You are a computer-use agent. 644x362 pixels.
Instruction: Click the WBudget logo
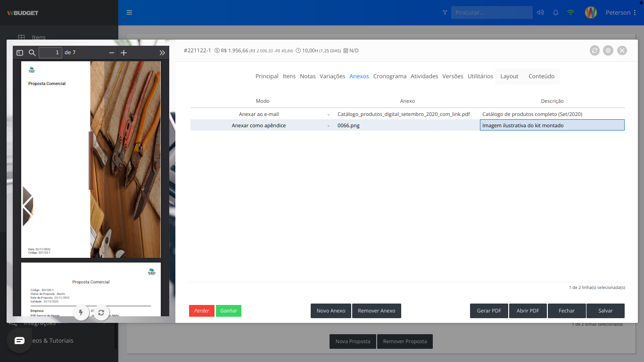pos(23,13)
